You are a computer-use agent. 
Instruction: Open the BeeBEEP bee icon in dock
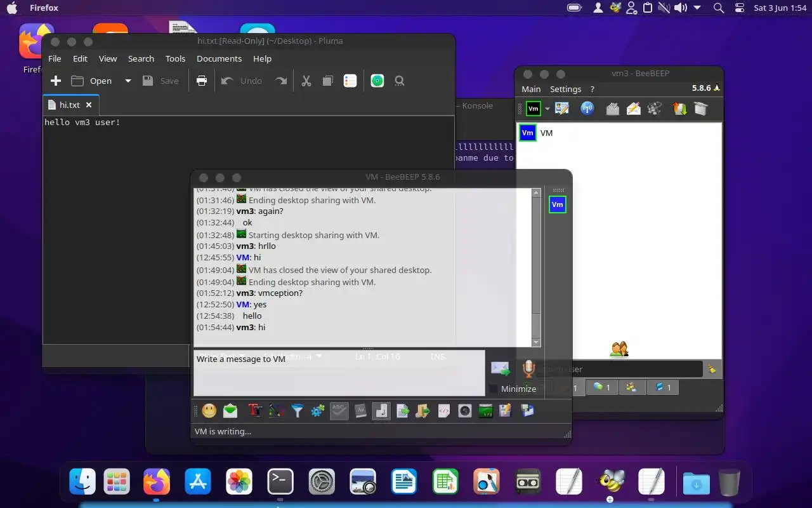coord(611,481)
